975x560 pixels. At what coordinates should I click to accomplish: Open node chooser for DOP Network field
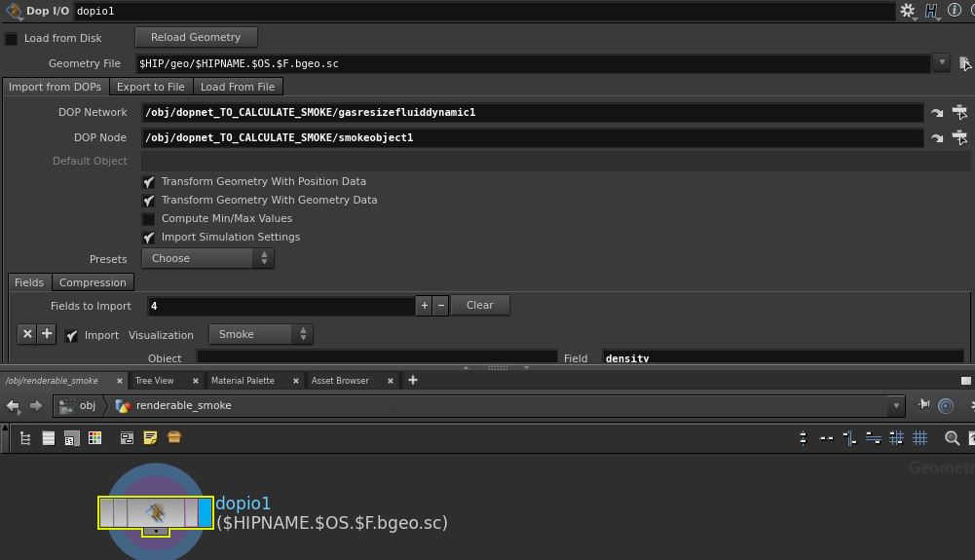coord(959,112)
